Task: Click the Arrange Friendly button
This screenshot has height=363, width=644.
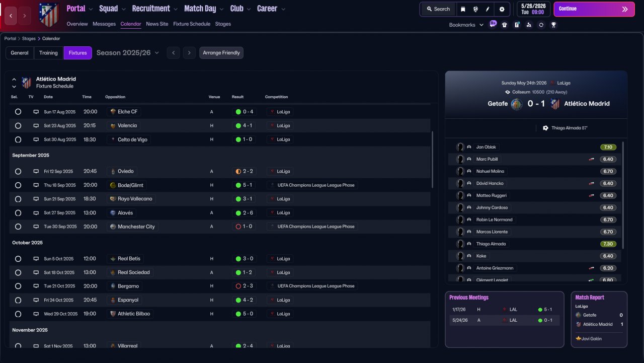Action: (x=221, y=53)
